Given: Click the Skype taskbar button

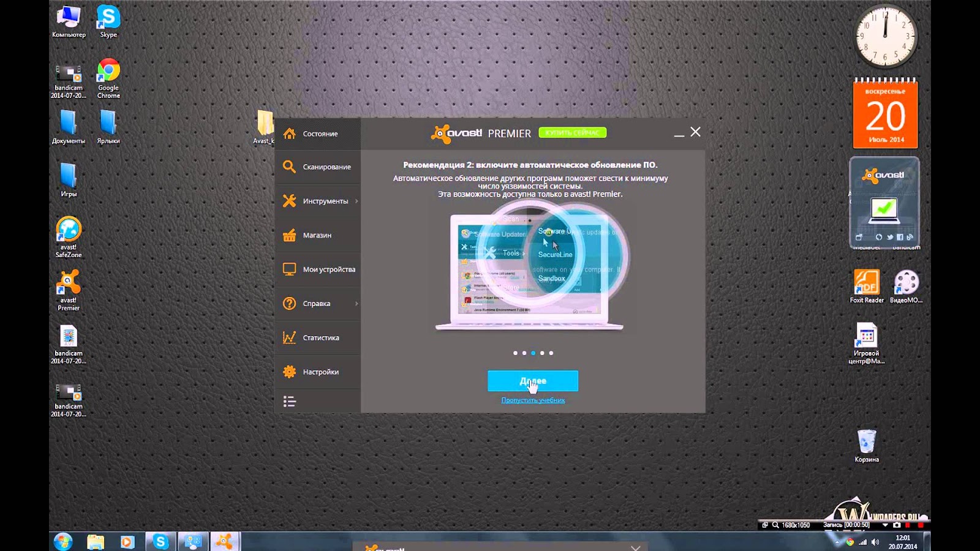Looking at the screenshot, I should coord(160,541).
